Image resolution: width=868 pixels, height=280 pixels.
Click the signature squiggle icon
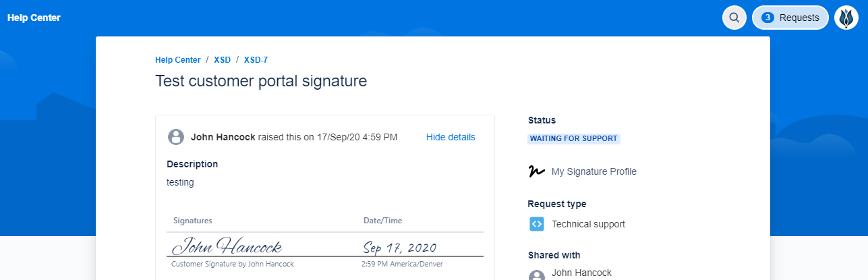537,171
